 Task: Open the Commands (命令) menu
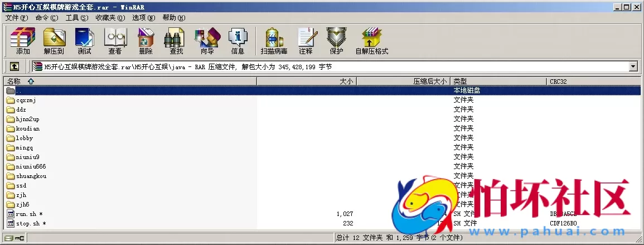[47, 18]
